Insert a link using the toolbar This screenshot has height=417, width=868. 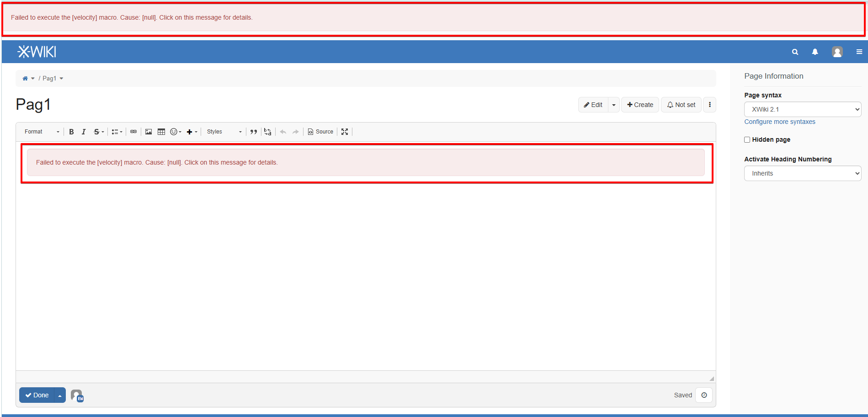(x=133, y=132)
